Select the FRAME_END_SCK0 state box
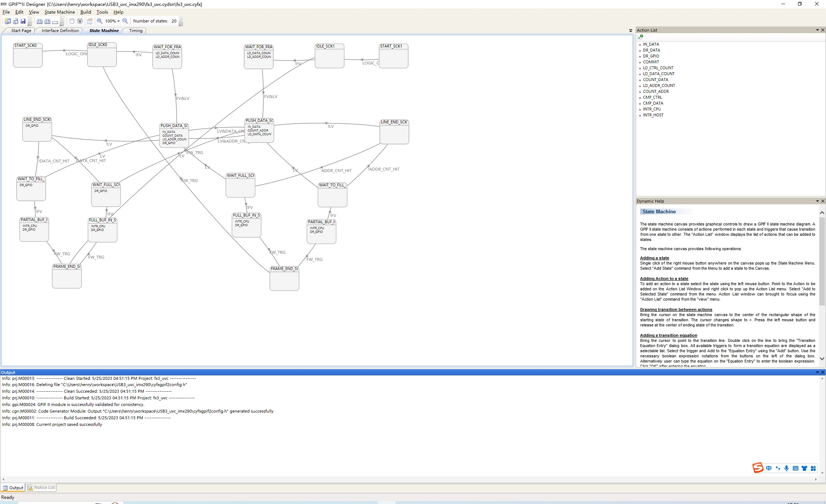Viewport: 826px width, 504px height. point(67,276)
